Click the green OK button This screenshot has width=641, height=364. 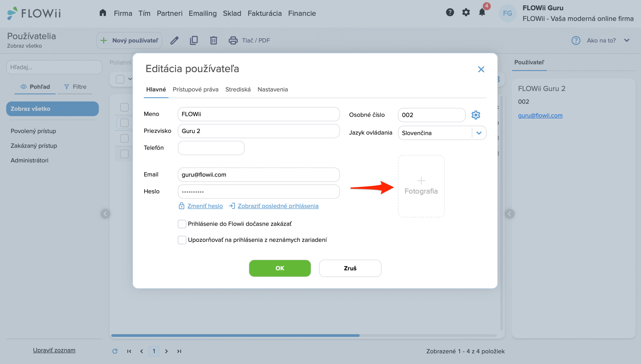coord(280,268)
